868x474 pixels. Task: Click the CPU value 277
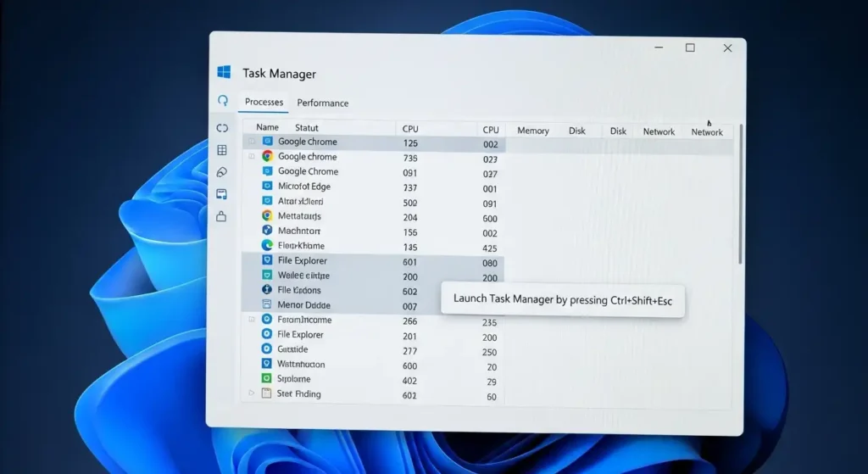[409, 351]
